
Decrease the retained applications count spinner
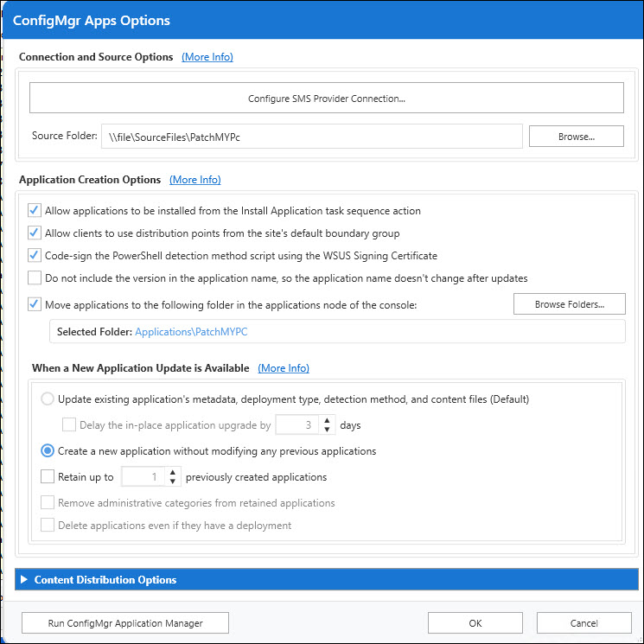pyautogui.click(x=173, y=481)
